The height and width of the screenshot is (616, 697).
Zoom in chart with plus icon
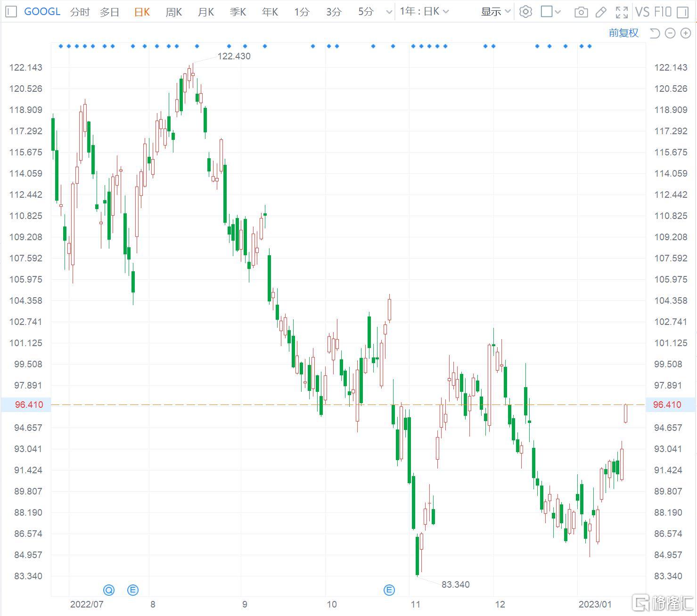click(x=685, y=33)
